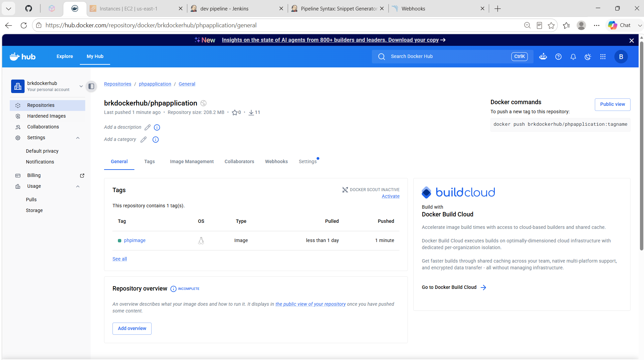This screenshot has height=360, width=644.
Task: Switch to the Tags tab
Action: 150,162
